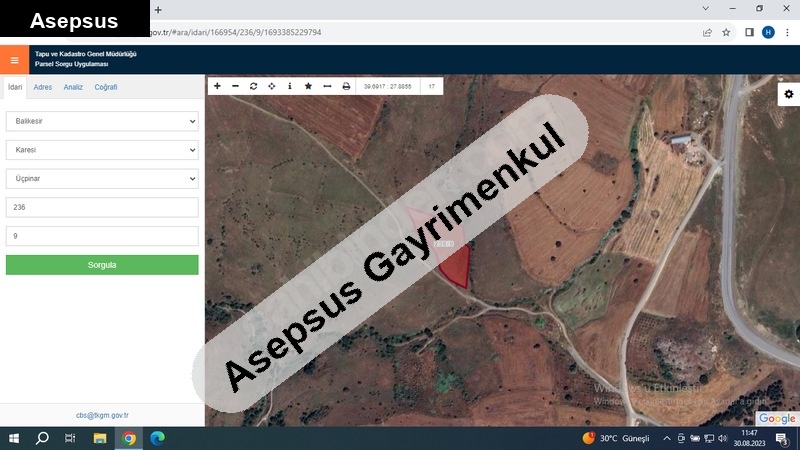The image size is (800, 450).
Task: Expand the Karesi district dropdown
Action: tap(102, 150)
